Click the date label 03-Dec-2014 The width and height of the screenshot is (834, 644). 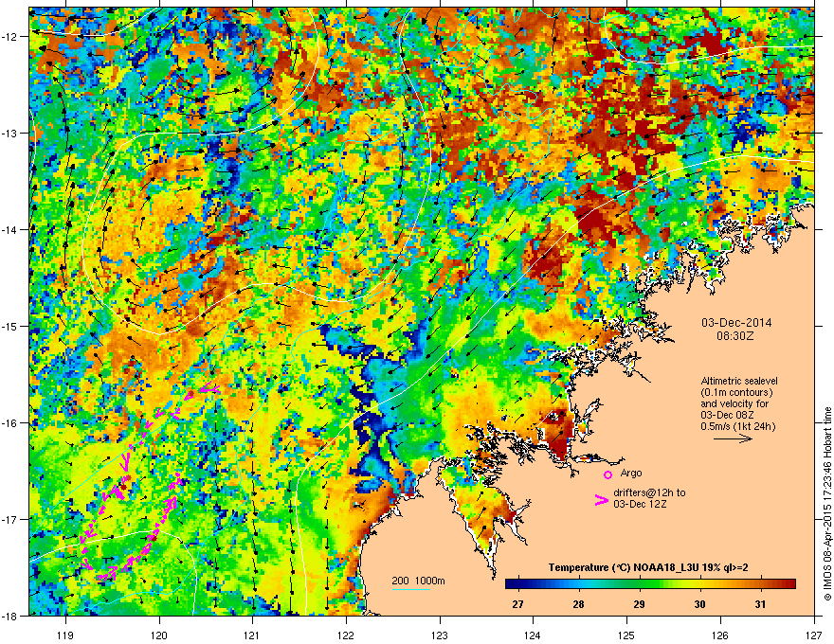tap(736, 323)
